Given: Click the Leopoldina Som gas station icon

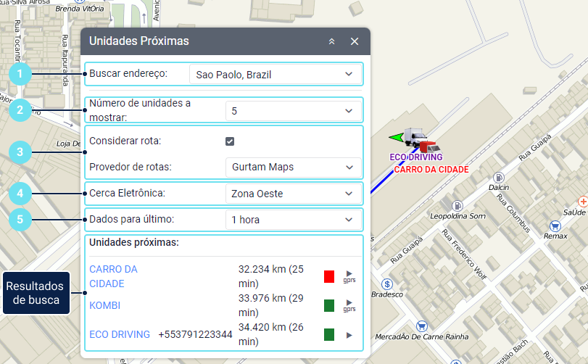Looking at the screenshot, I should (457, 206).
